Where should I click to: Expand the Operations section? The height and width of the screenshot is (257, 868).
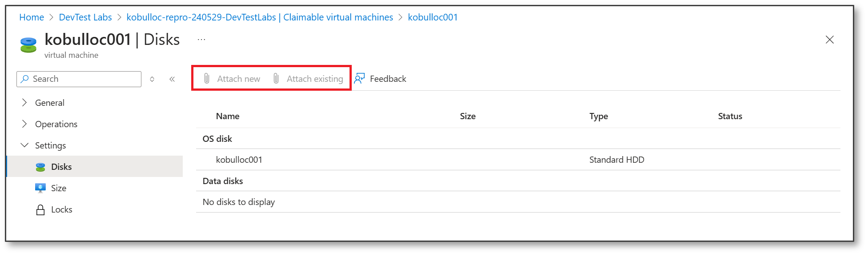coord(24,124)
